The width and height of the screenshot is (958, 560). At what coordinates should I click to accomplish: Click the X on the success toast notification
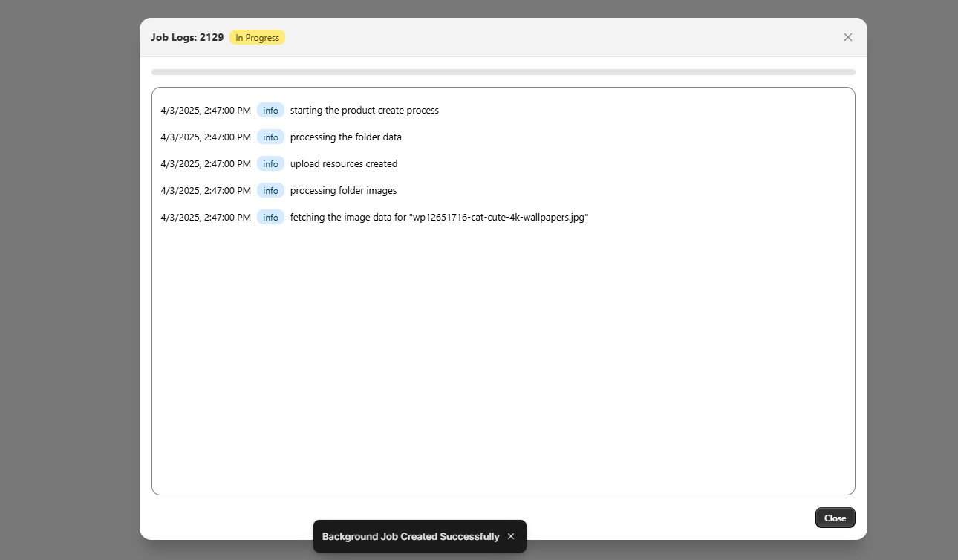pyautogui.click(x=510, y=536)
